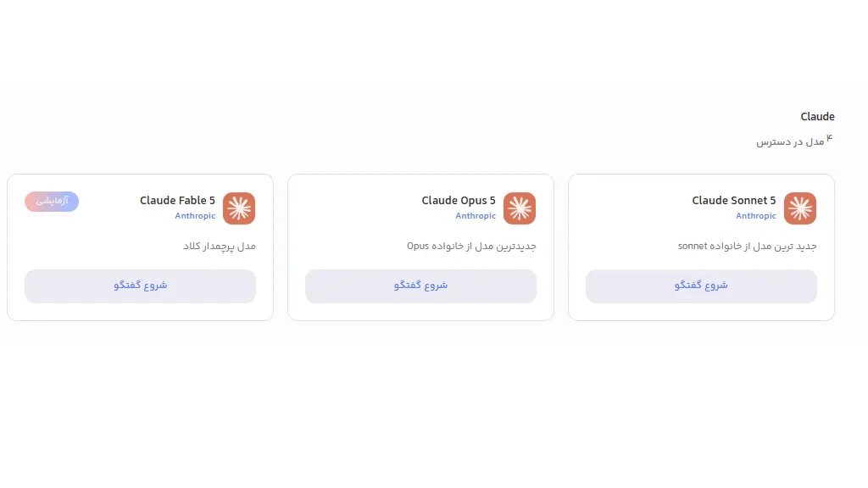Click the Claude Fable 5 starburst icon

click(x=239, y=208)
